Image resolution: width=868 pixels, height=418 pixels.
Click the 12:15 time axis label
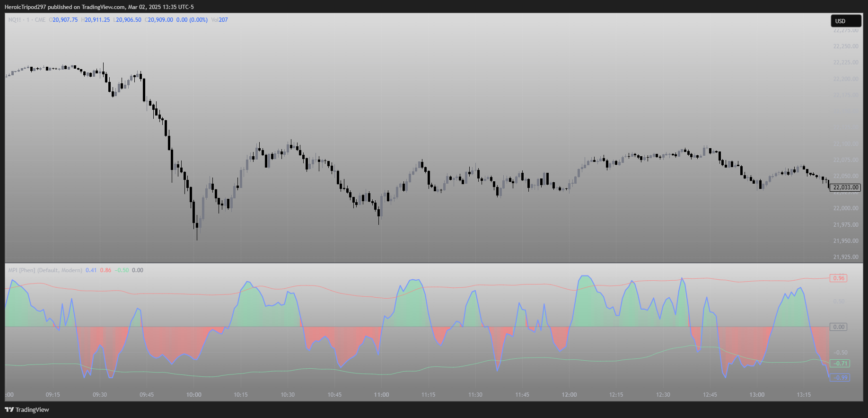616,395
